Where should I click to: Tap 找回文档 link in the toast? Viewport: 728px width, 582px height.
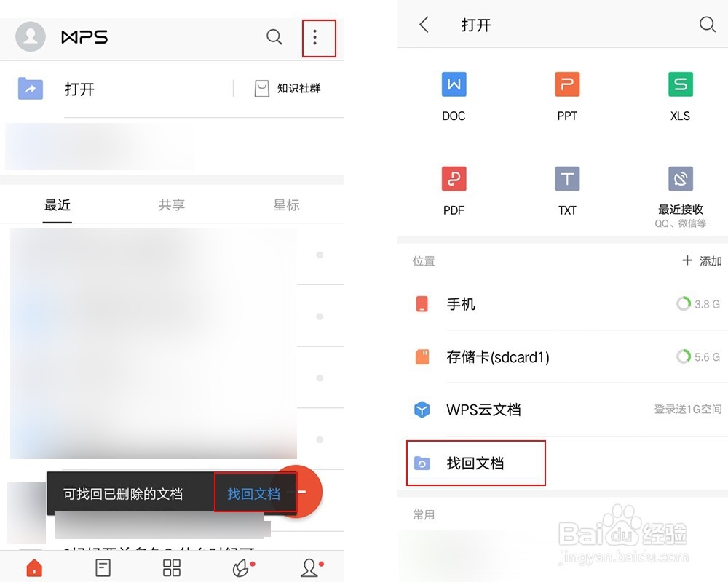253,494
